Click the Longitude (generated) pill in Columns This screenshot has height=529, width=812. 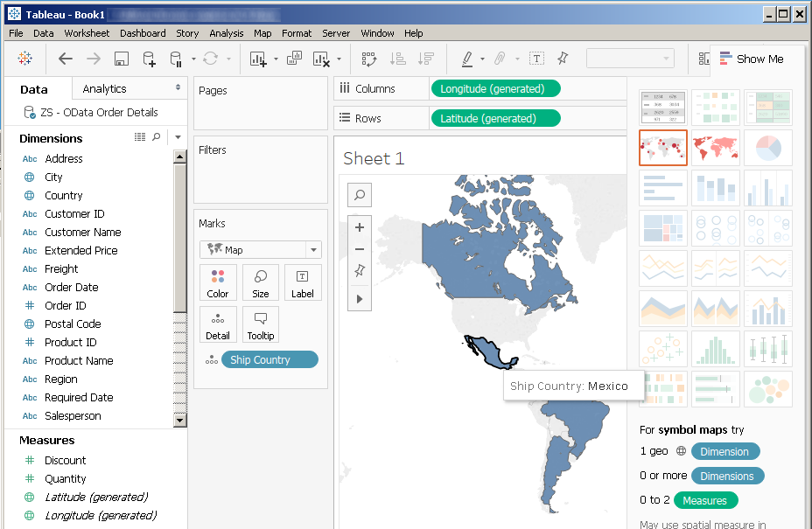click(494, 88)
